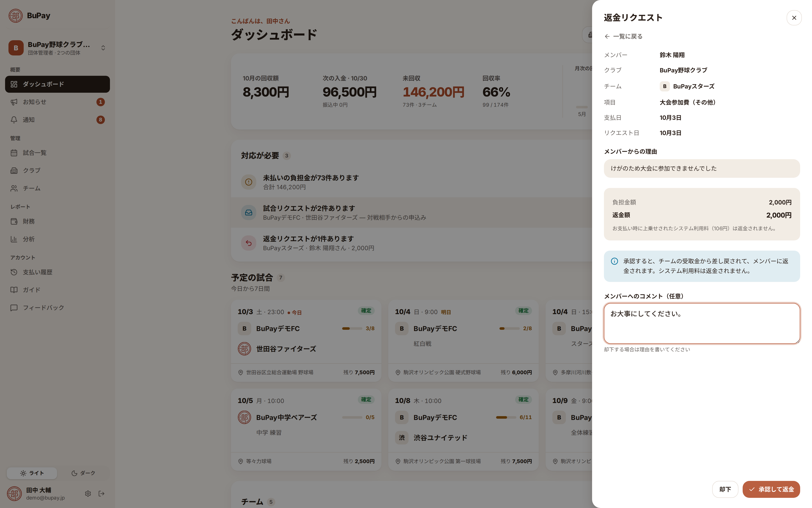The width and height of the screenshot is (812, 508).
Task: Click the 支払い履歴 history icon
Action: [x=14, y=272]
